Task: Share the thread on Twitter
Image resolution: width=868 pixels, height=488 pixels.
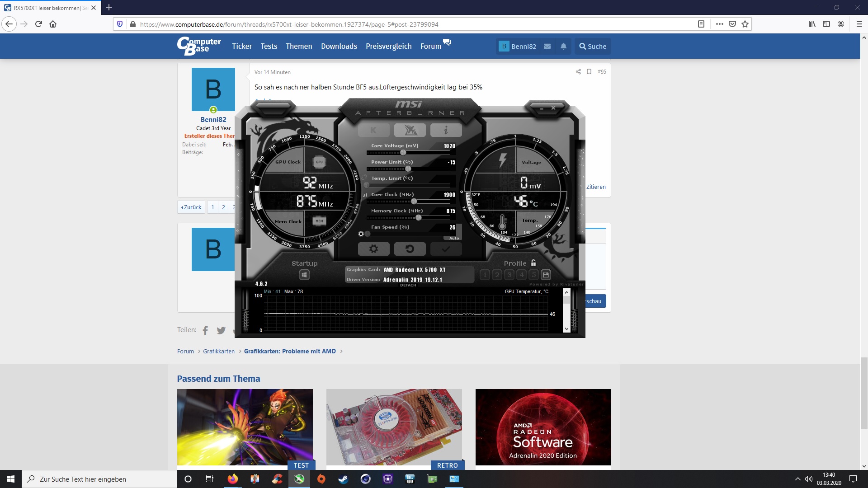Action: tap(221, 330)
